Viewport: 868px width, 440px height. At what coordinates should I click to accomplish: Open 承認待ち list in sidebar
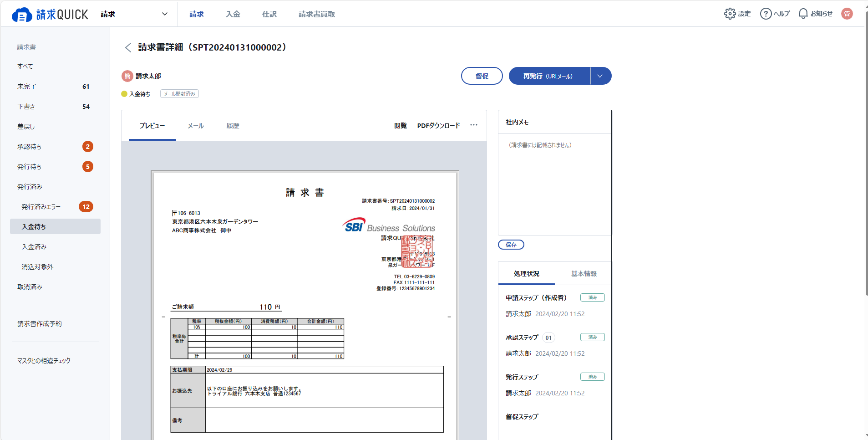tap(30, 147)
